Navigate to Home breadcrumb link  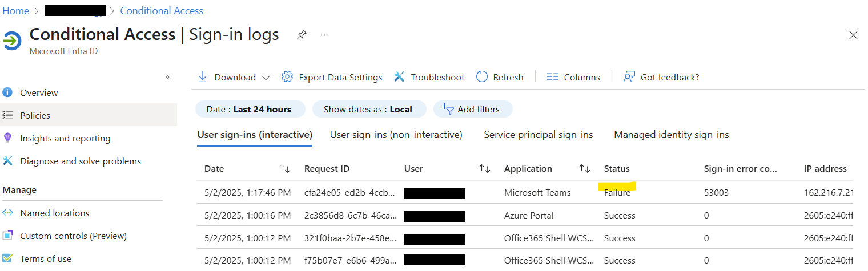coord(15,11)
